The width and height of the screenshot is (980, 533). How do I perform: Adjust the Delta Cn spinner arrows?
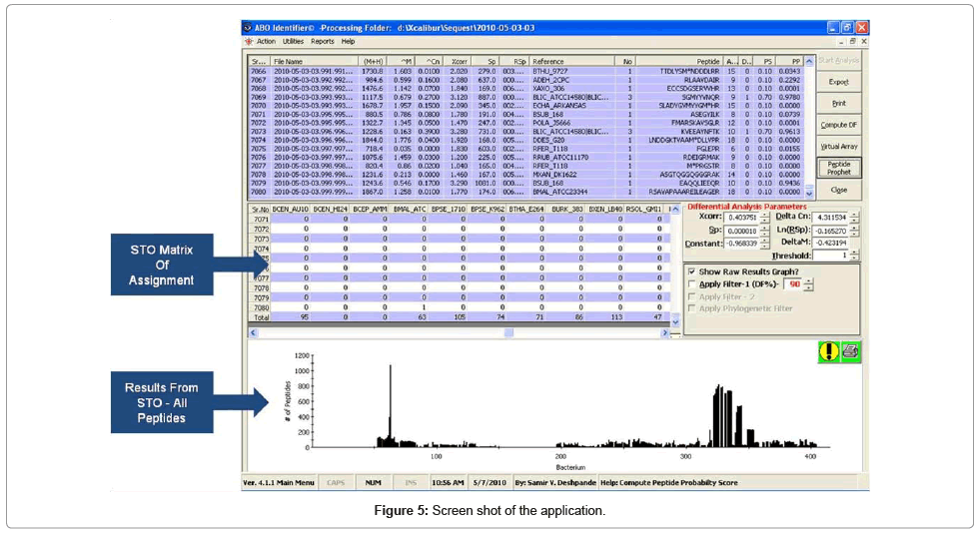[x=854, y=218]
